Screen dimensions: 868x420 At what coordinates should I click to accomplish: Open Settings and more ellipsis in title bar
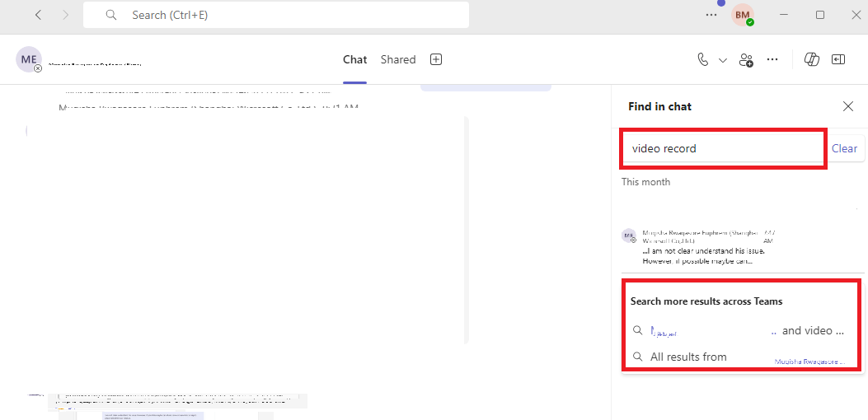pyautogui.click(x=711, y=15)
